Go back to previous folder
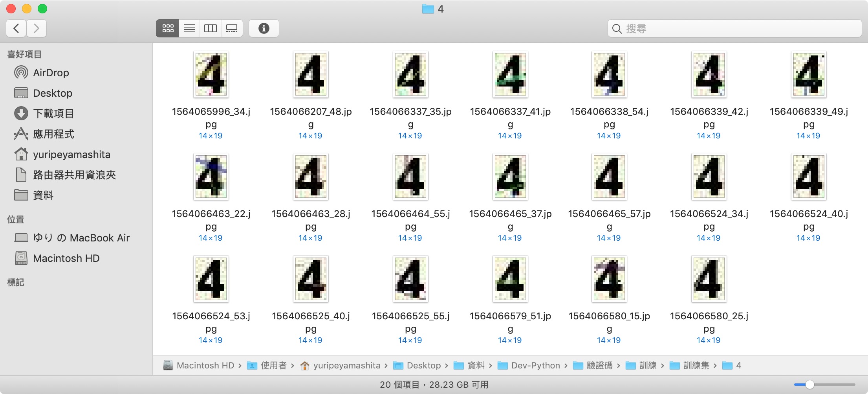The image size is (868, 394). point(16,28)
